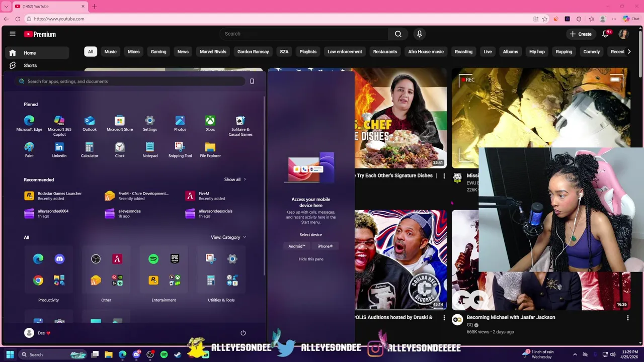The height and width of the screenshot is (362, 644).
Task: Click the Windows Start button
Action: pos(10,354)
